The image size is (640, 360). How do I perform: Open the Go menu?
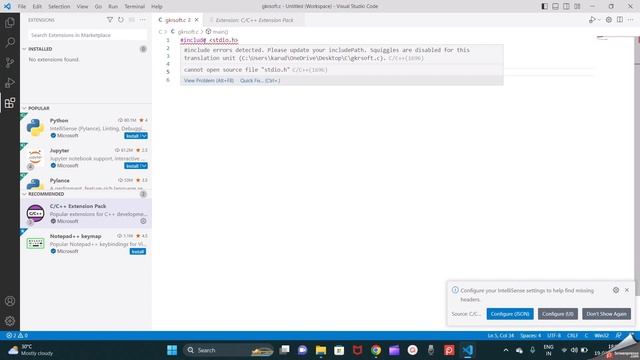pos(98,7)
